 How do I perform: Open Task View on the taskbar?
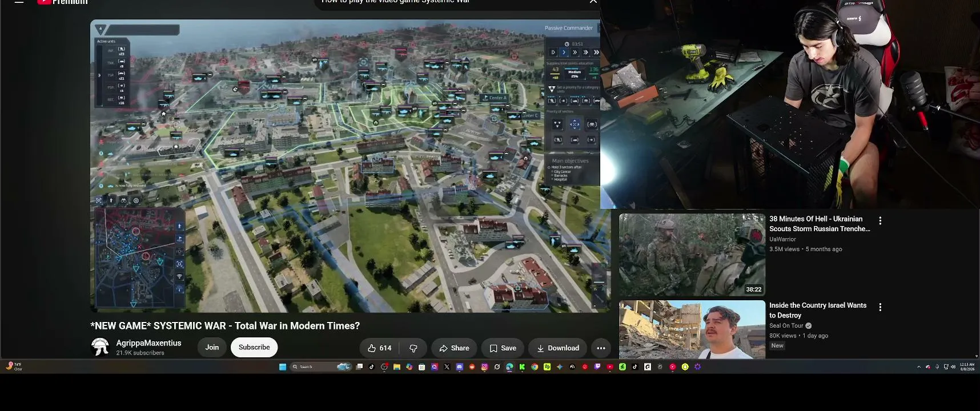tap(359, 367)
